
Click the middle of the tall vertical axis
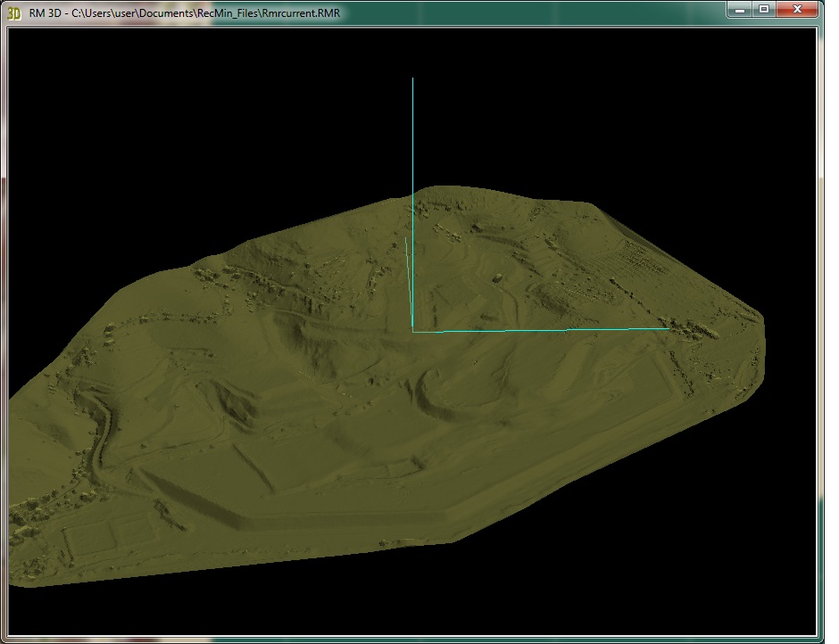click(x=412, y=205)
